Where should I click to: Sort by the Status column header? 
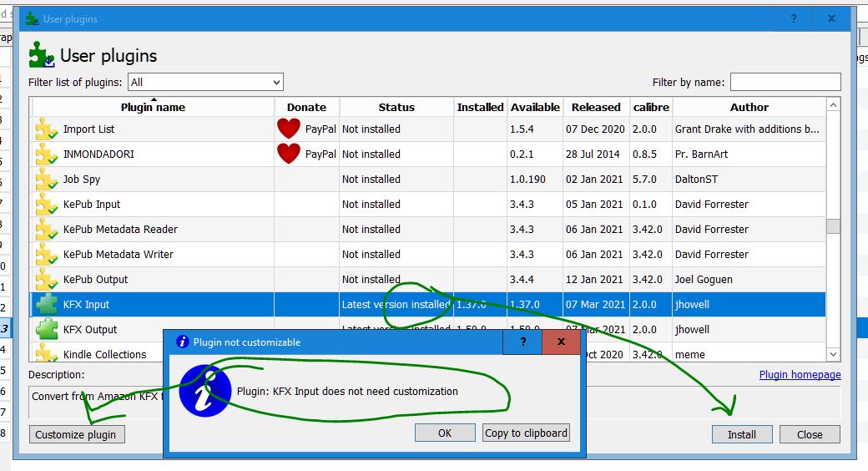pos(396,107)
